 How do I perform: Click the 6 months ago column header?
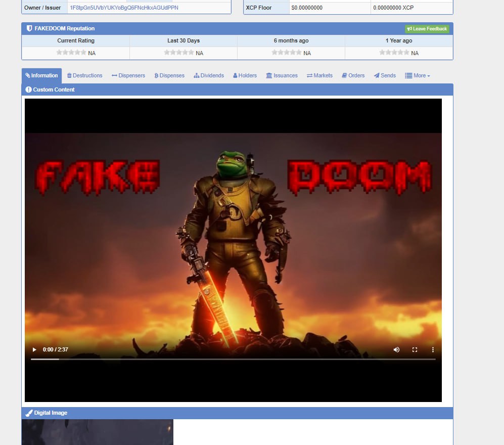291,40
